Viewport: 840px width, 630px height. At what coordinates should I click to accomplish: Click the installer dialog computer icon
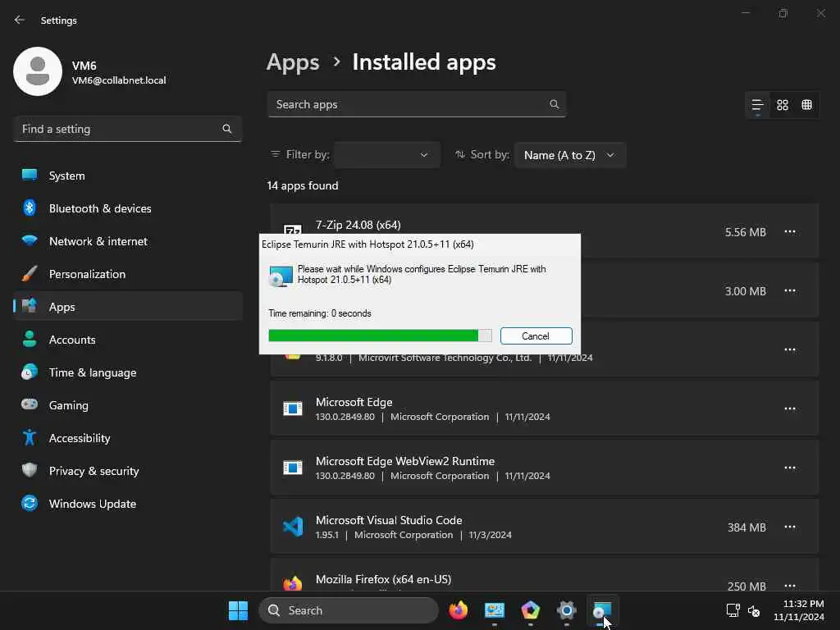tap(281, 276)
